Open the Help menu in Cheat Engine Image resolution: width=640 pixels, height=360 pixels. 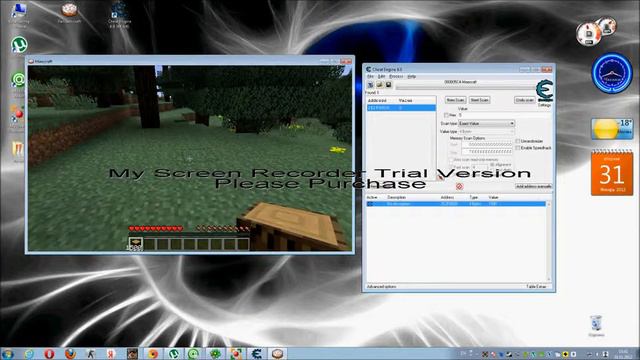411,76
